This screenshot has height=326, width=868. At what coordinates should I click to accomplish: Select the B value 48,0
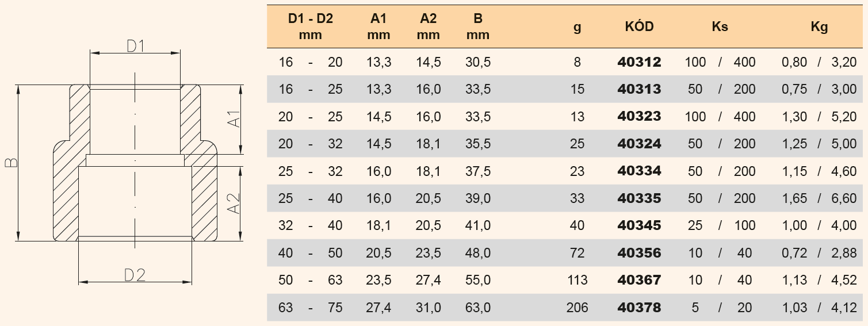(478, 253)
